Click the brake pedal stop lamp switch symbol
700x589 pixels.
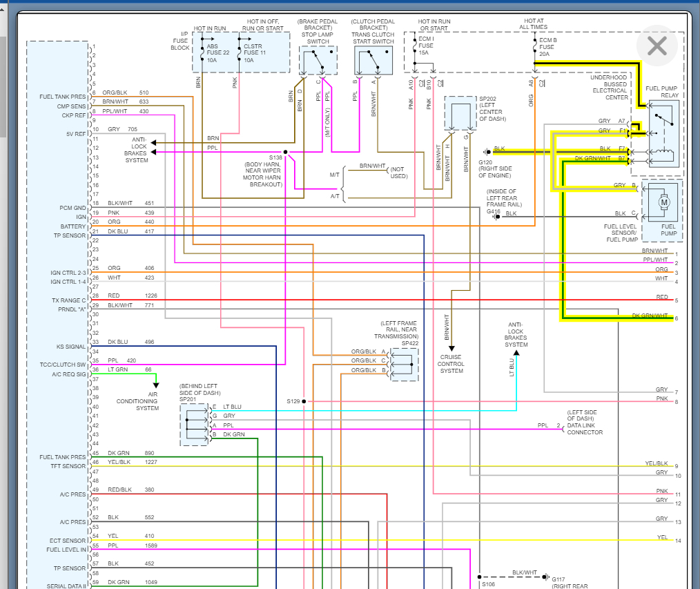[318, 61]
